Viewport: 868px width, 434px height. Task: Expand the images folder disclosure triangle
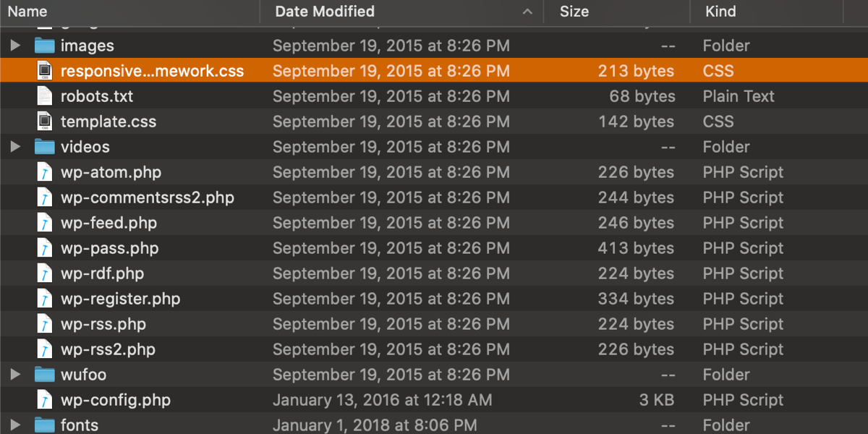coord(15,46)
